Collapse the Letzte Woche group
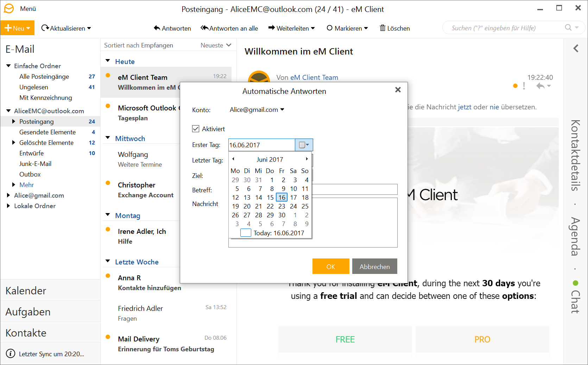 (x=108, y=261)
